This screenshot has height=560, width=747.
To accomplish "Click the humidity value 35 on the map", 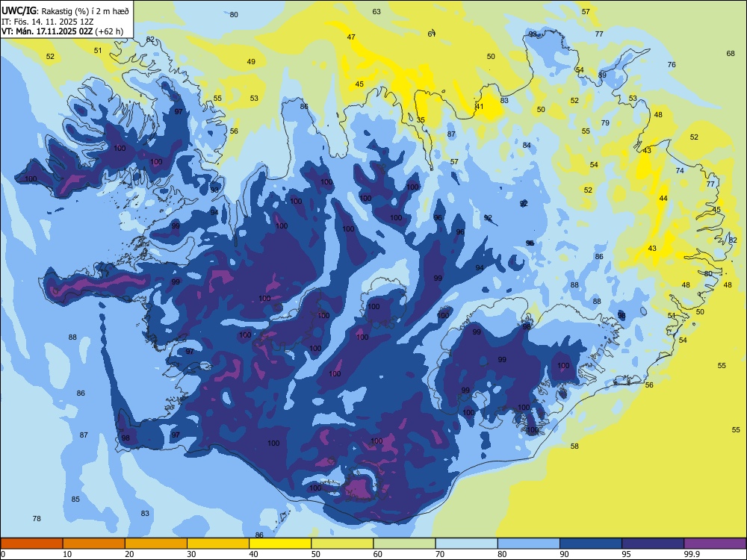I will coord(421,119).
